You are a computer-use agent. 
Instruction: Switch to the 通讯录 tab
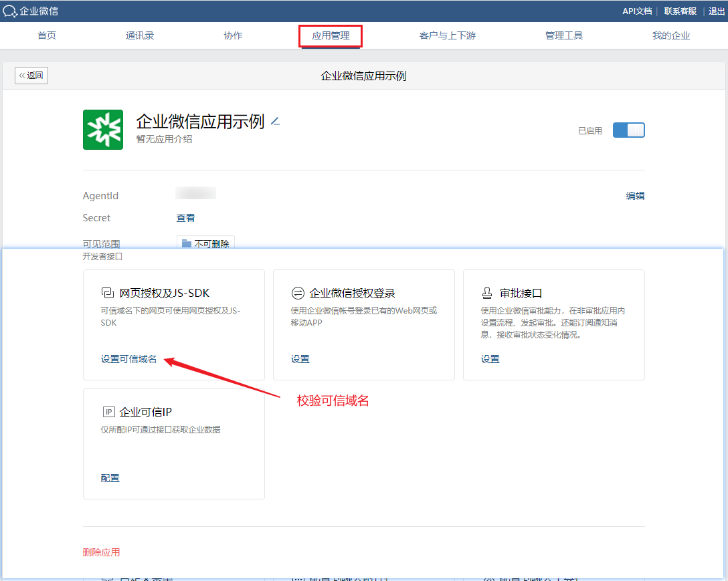(140, 35)
